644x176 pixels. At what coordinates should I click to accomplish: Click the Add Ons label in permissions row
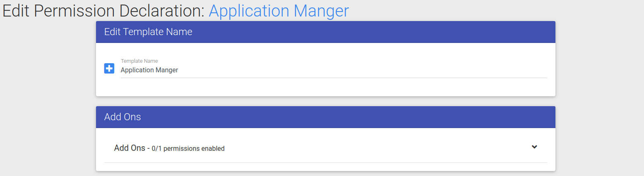click(130, 148)
